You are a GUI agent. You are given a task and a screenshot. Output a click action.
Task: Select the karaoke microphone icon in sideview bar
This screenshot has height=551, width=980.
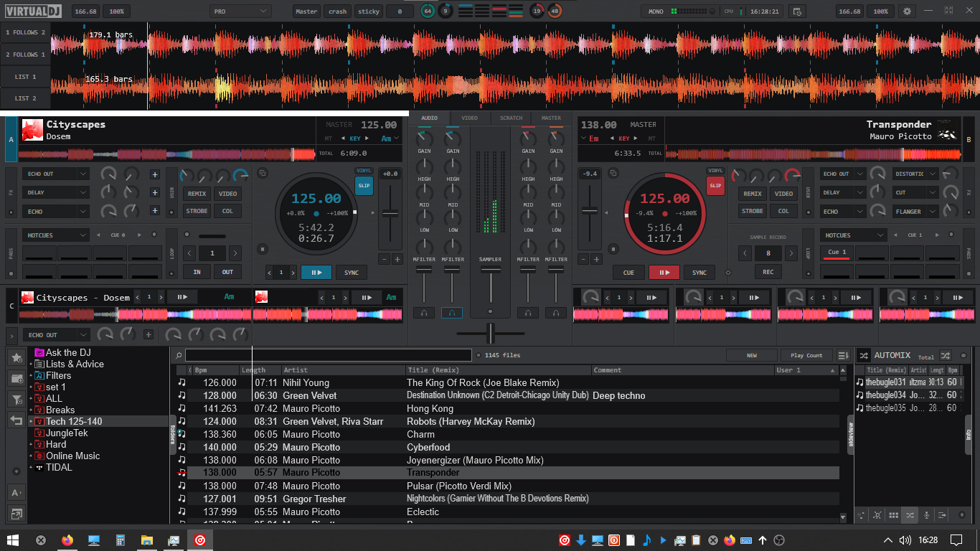tap(926, 515)
